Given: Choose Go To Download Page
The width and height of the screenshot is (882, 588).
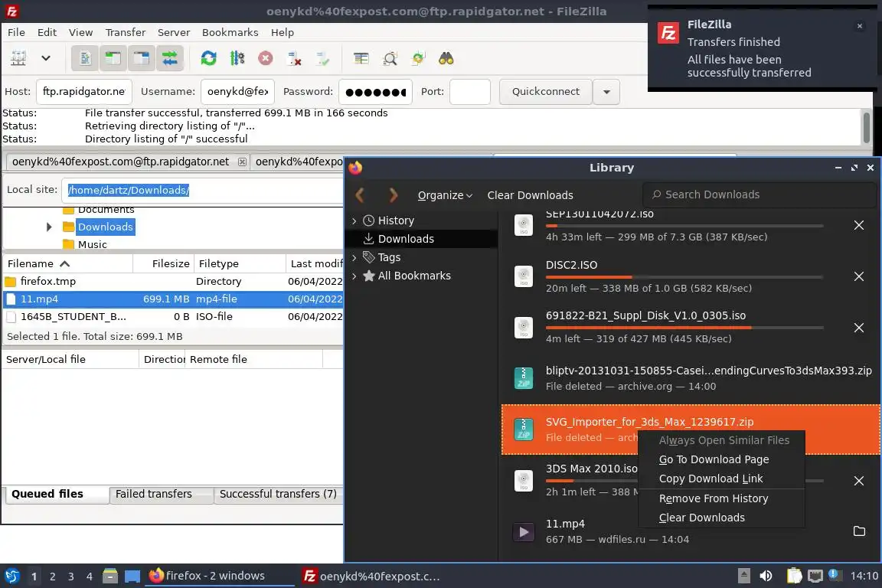Looking at the screenshot, I should point(721,459).
